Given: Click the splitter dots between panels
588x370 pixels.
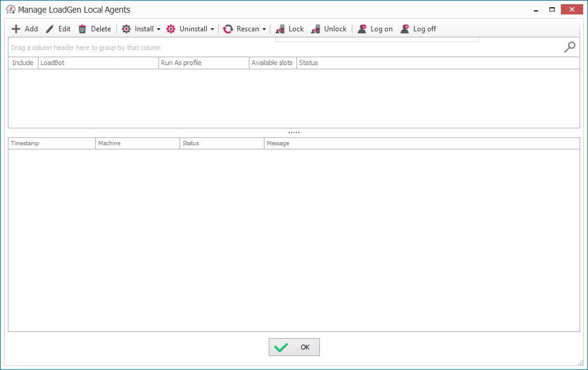Looking at the screenshot, I should (x=294, y=133).
